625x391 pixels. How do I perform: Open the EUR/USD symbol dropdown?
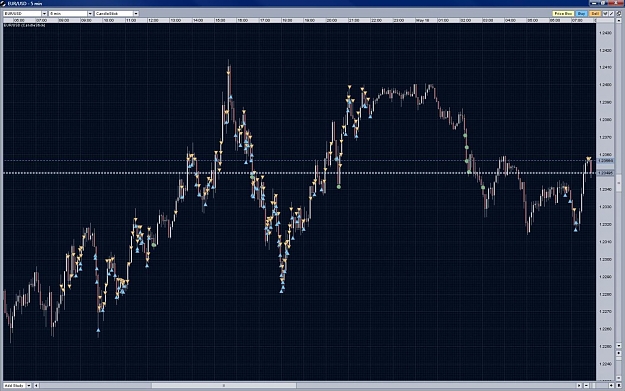pyautogui.click(x=44, y=14)
